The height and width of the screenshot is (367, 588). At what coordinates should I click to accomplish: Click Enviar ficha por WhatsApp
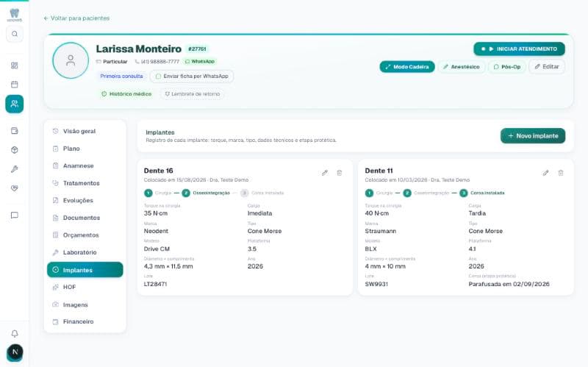point(192,76)
